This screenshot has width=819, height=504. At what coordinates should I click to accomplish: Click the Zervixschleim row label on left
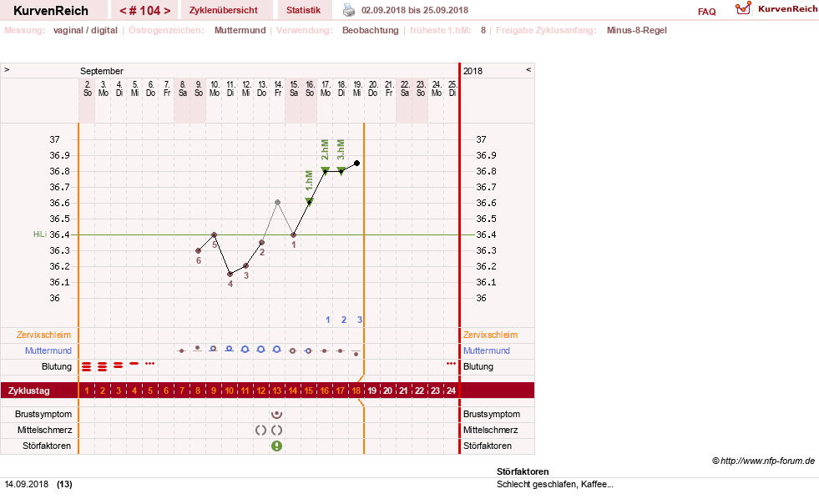click(x=44, y=335)
